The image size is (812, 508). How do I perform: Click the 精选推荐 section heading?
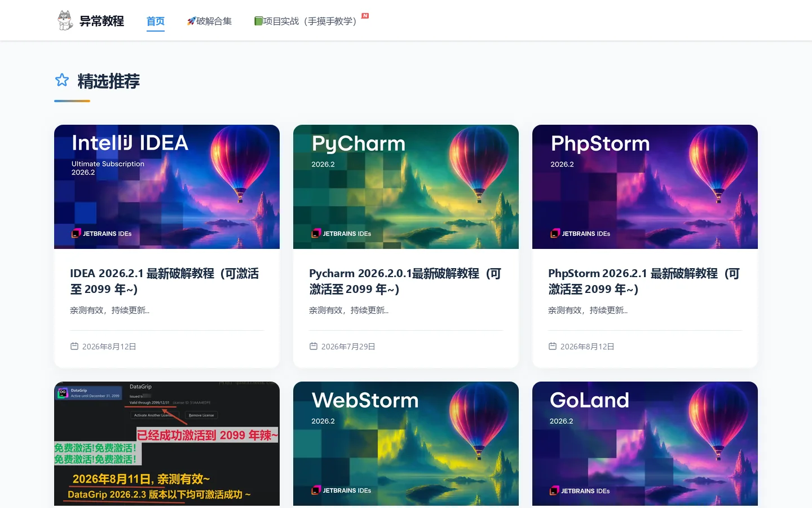pos(108,81)
